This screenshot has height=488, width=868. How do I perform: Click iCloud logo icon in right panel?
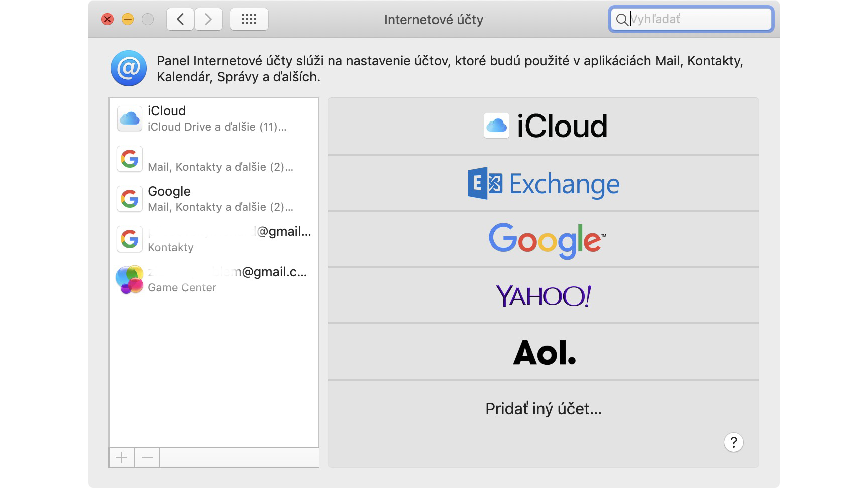pos(496,126)
